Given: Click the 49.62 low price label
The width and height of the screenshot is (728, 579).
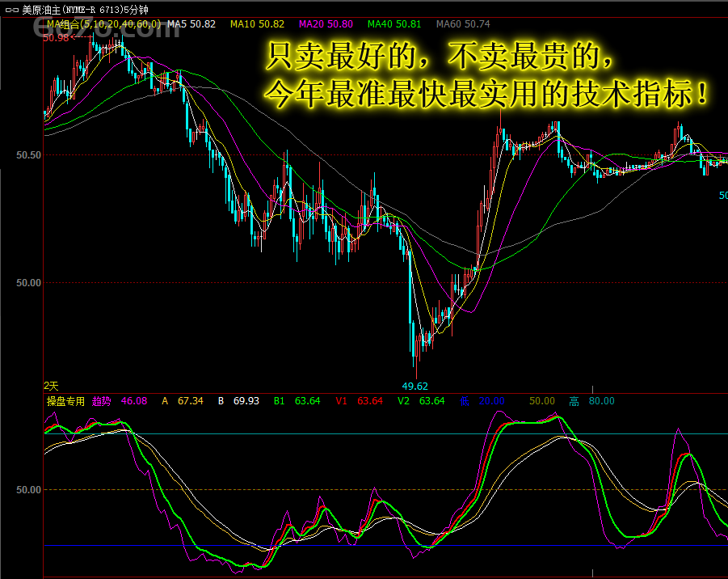Looking at the screenshot, I should tap(415, 387).
